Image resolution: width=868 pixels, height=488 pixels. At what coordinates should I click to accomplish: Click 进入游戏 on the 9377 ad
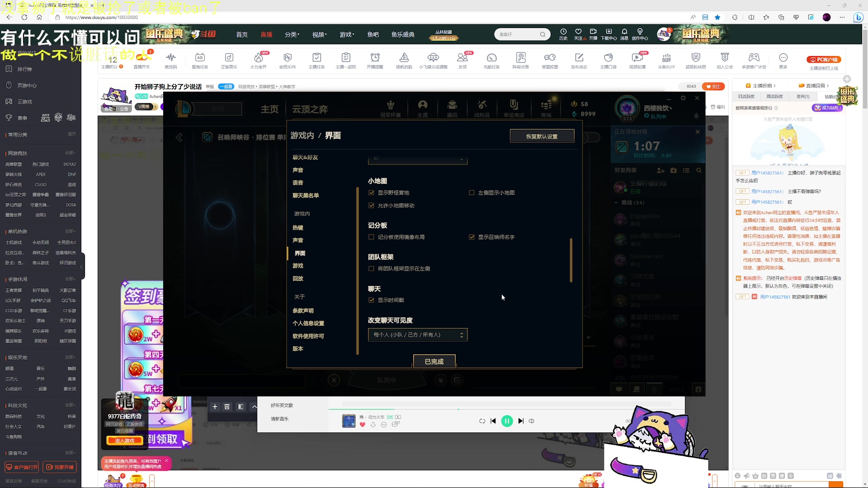125,441
